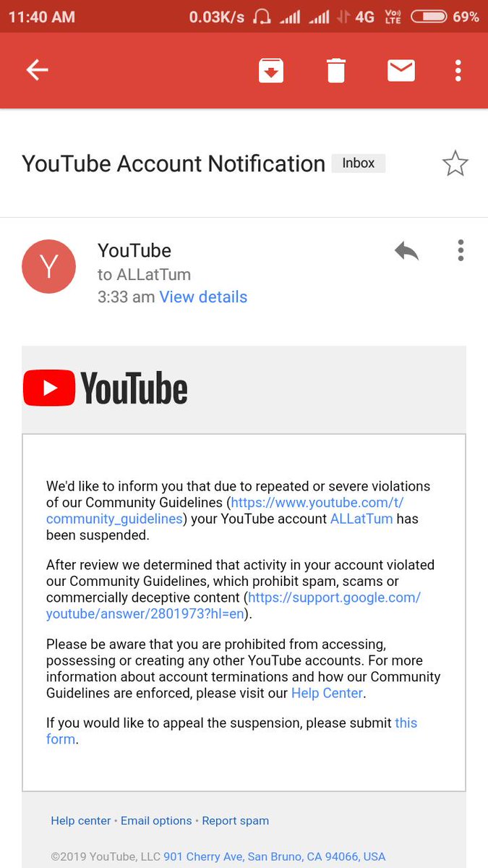Star the YouTube Account Notification email
Viewport: 488px width, 868px height.
click(455, 163)
